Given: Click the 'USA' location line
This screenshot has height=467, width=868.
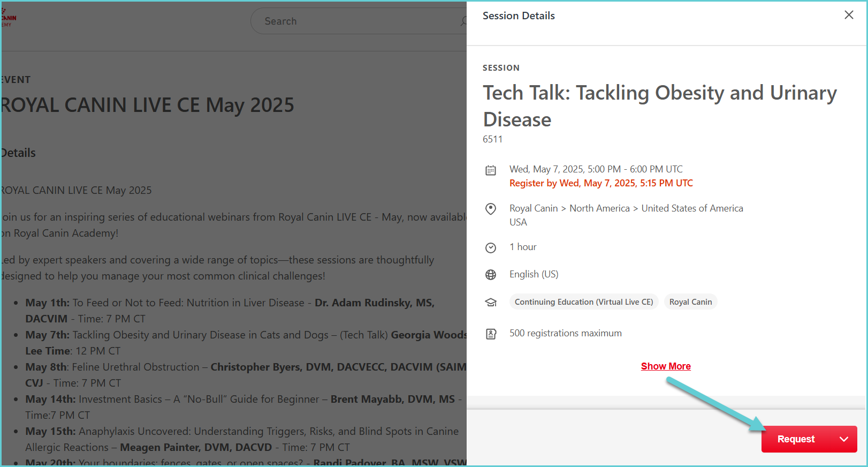Looking at the screenshot, I should pos(518,222).
